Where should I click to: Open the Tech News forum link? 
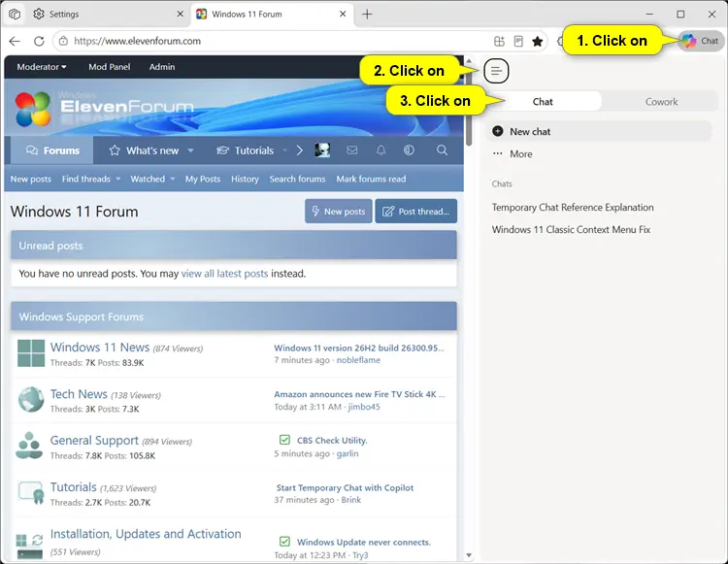pyautogui.click(x=79, y=394)
